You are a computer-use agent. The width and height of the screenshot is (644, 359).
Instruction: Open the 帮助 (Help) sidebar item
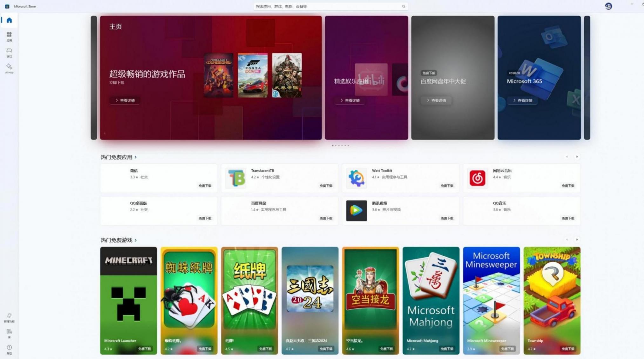tap(9, 349)
